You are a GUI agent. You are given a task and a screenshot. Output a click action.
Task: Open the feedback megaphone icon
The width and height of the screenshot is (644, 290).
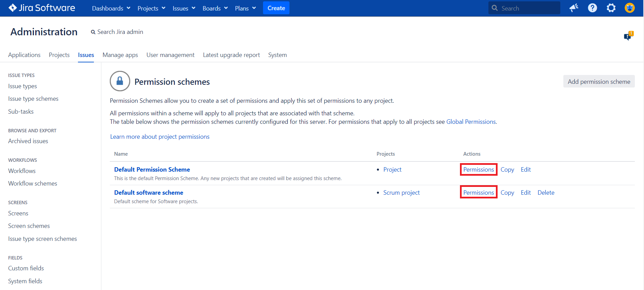click(573, 8)
